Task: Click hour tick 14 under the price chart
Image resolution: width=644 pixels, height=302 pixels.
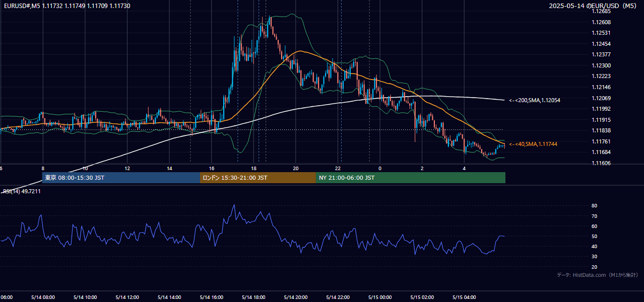Action: tap(169, 168)
